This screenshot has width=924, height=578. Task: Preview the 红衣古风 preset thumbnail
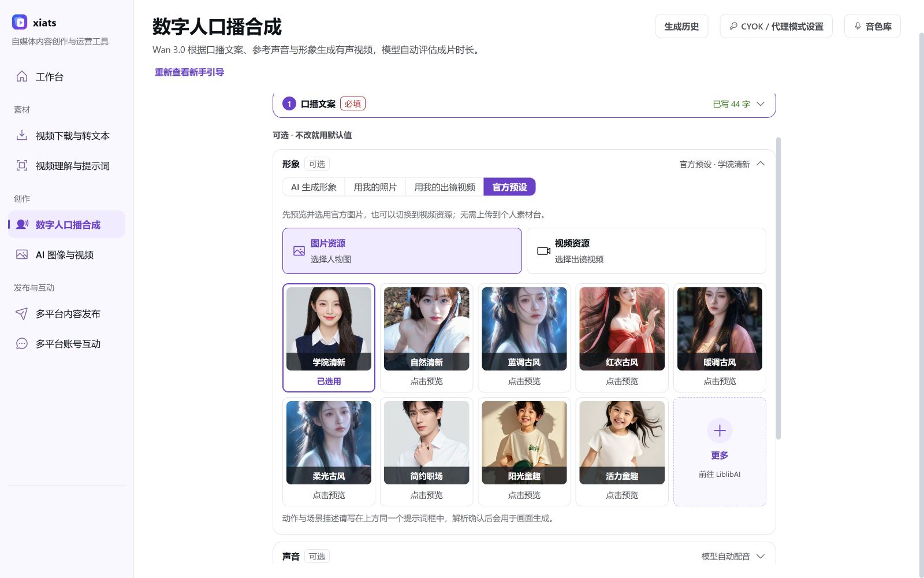(x=622, y=329)
